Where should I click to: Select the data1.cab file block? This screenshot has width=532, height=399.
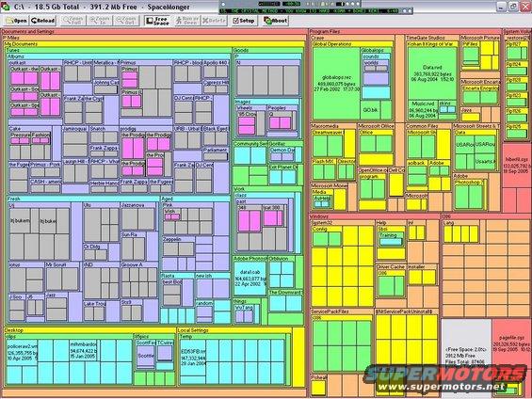[250, 278]
